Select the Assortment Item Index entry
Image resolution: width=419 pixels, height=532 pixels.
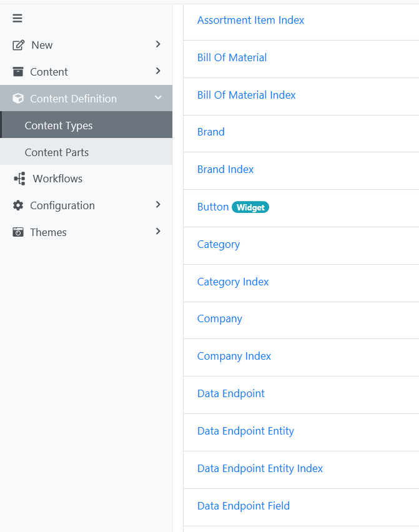click(x=250, y=20)
